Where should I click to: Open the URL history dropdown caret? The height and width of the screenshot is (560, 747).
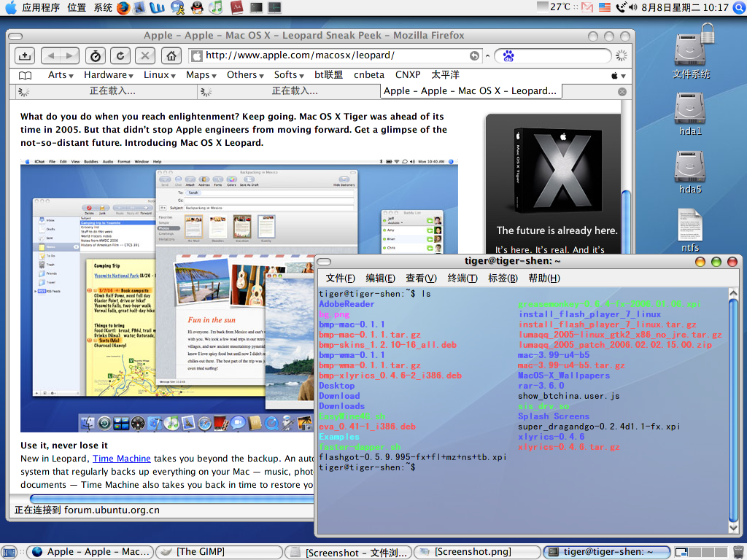click(x=487, y=55)
